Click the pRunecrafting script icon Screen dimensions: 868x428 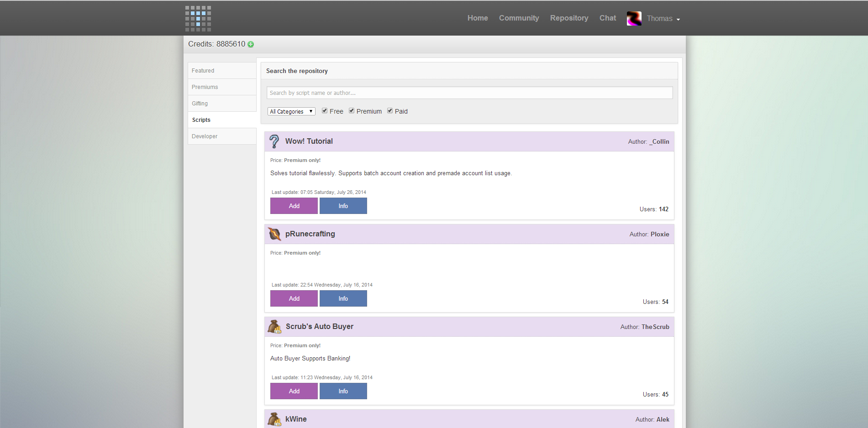274,234
